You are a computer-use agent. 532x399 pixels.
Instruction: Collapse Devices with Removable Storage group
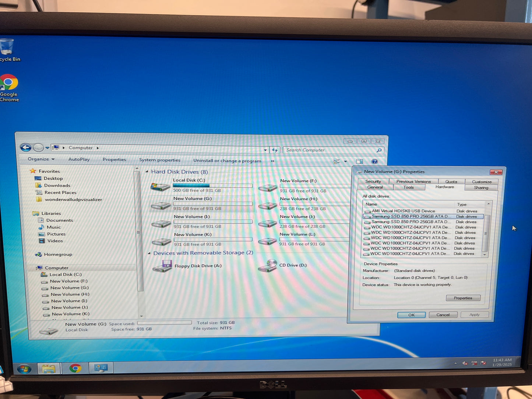point(149,253)
